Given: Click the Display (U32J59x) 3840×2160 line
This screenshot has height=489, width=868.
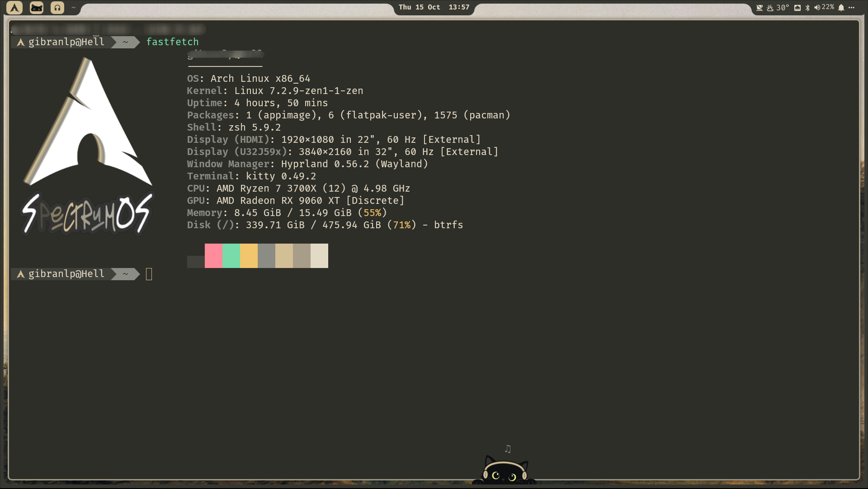Looking at the screenshot, I should tap(343, 152).
